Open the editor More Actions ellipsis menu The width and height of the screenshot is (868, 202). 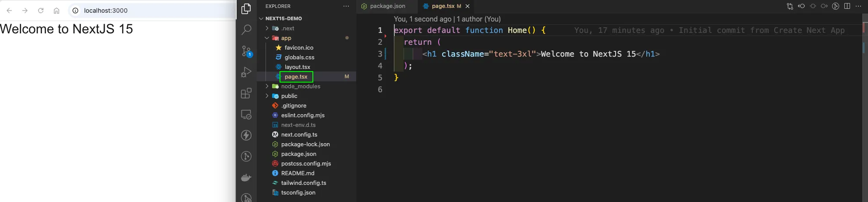858,6
